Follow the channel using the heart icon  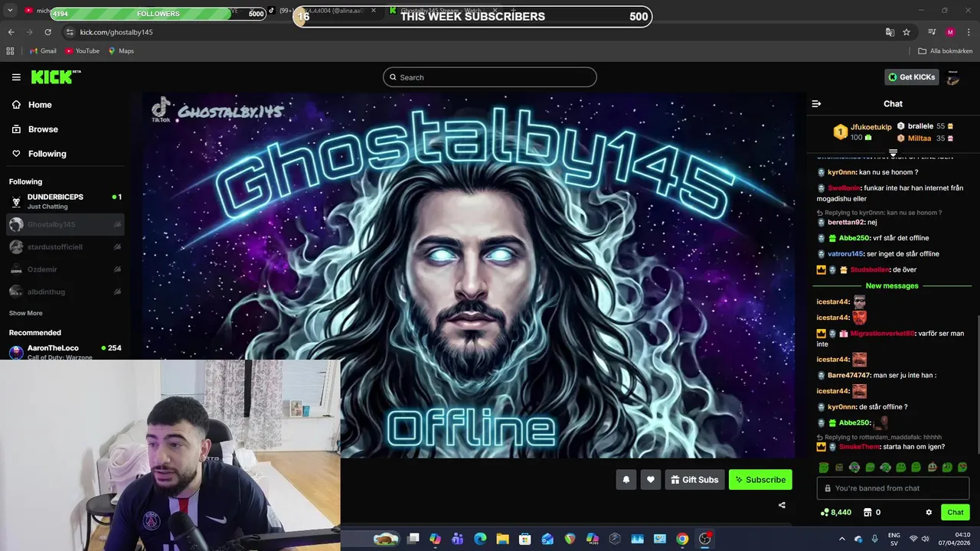coord(651,480)
